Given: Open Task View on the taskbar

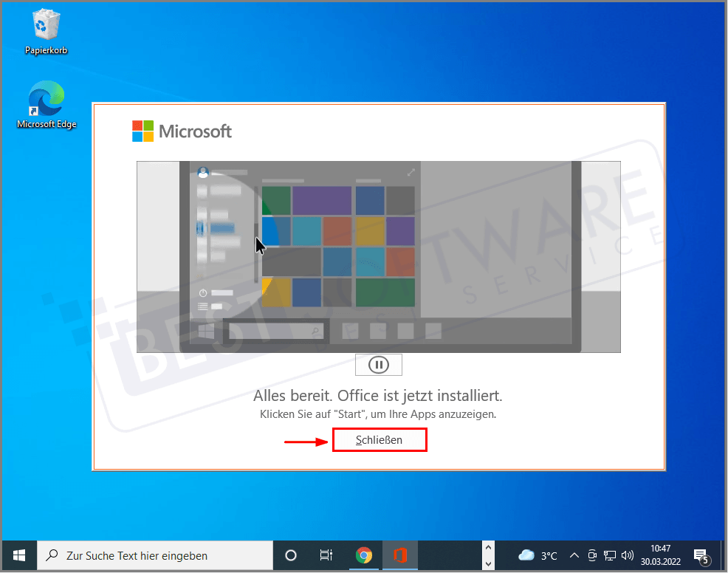Looking at the screenshot, I should (x=326, y=555).
